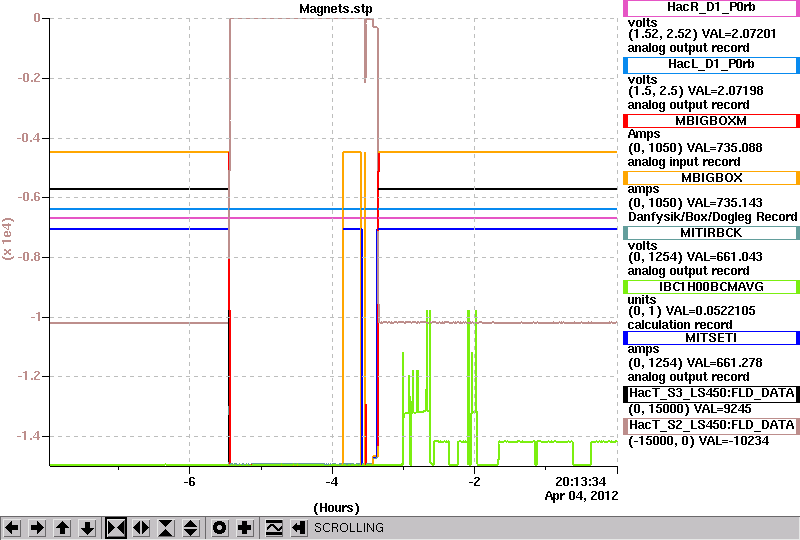Viewport: 800px width, 540px height.
Task: Click the circle toolbar icon
Action: (x=219, y=528)
